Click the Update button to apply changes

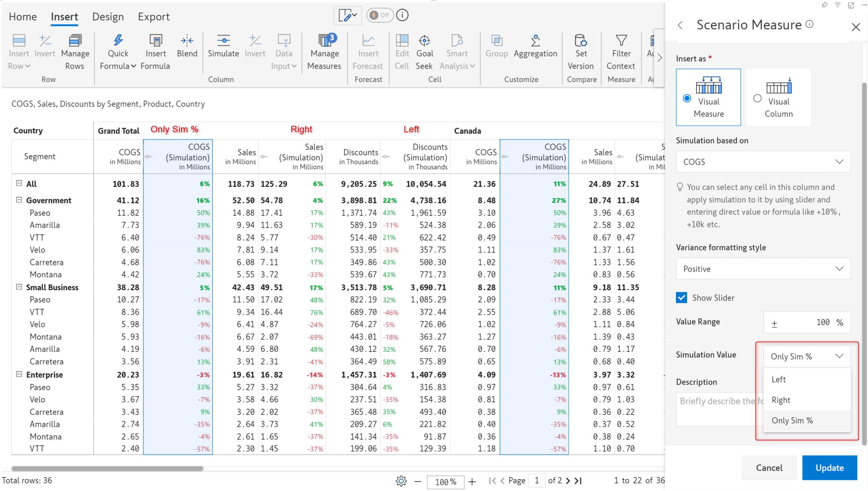click(x=829, y=467)
